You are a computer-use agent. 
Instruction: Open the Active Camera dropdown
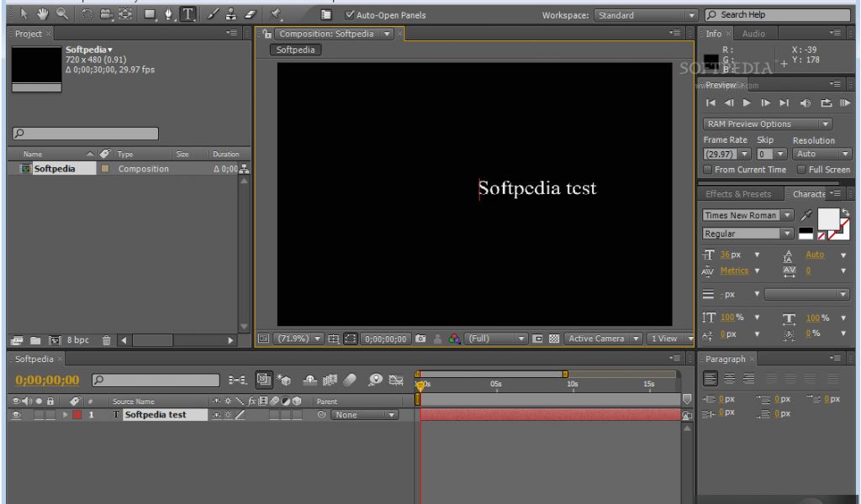603,339
